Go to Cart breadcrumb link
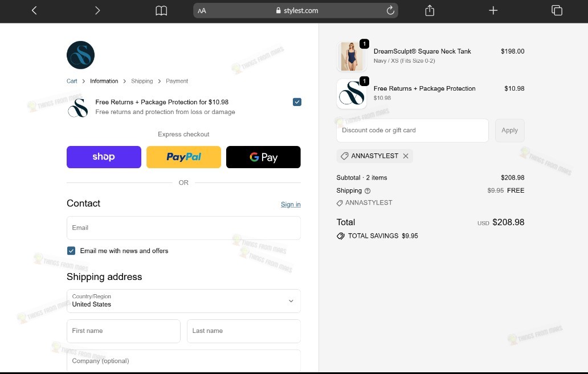This screenshot has width=588, height=374. (x=72, y=81)
